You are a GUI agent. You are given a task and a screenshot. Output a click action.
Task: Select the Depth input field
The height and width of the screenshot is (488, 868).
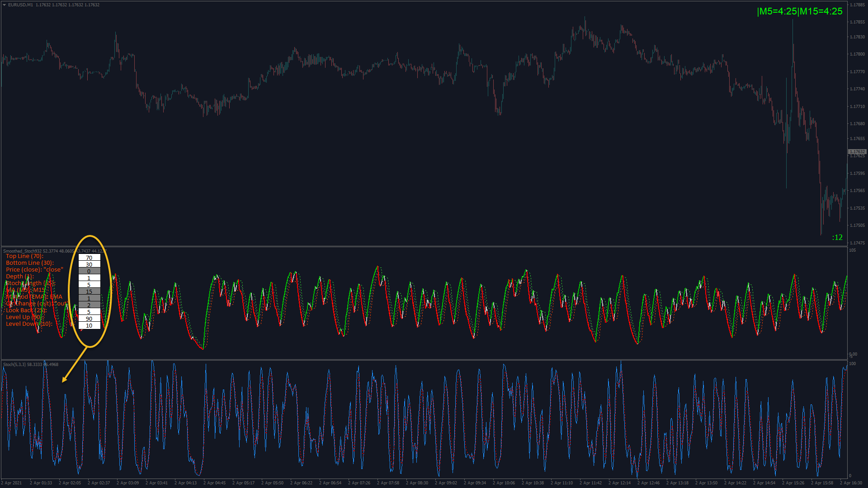tap(89, 278)
